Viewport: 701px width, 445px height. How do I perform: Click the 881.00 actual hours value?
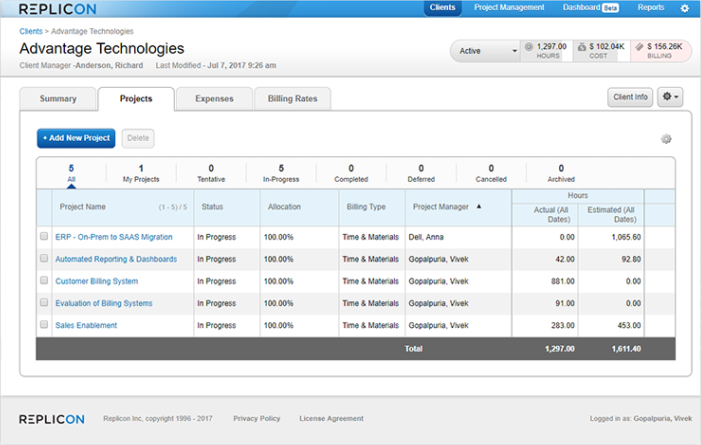563,281
